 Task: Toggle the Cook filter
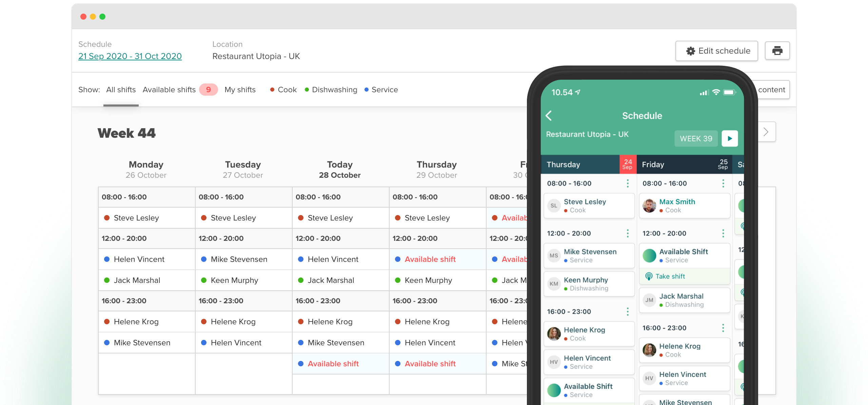tap(287, 90)
